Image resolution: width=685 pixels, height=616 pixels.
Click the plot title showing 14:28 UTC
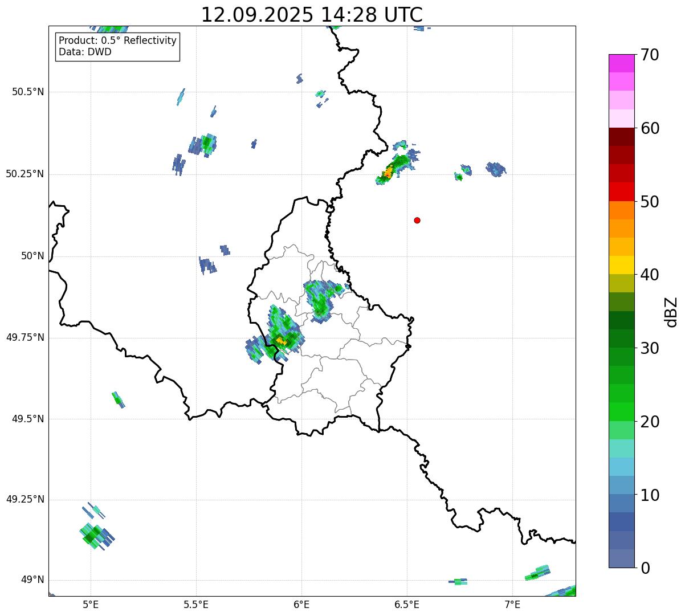coord(312,15)
